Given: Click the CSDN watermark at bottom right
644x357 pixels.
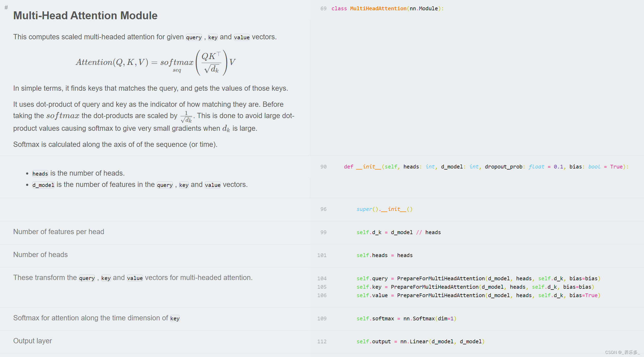Looking at the screenshot, I should [x=622, y=352].
